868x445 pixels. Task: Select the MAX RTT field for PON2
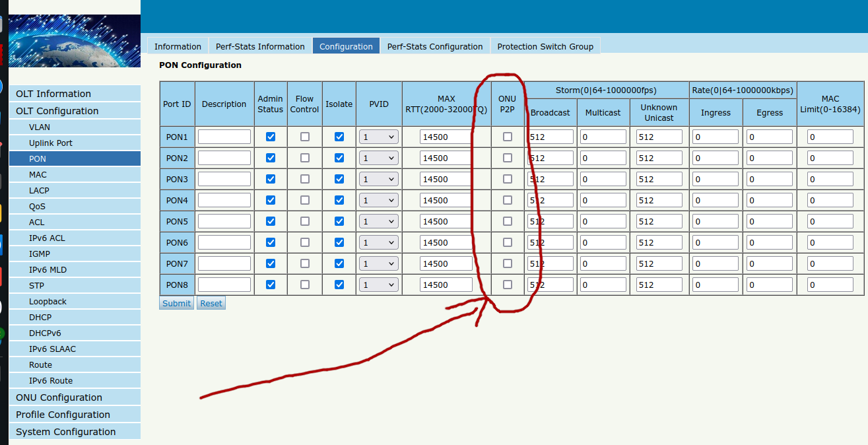[x=446, y=158]
